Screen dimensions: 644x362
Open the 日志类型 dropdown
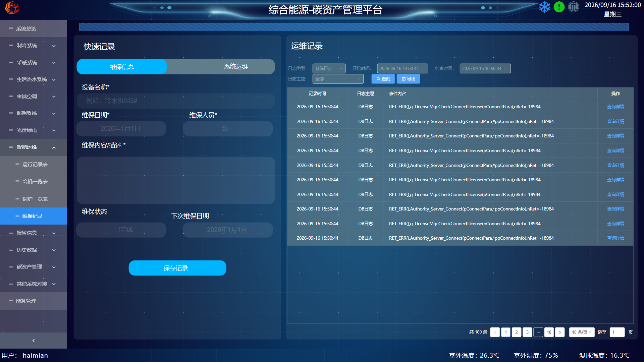coord(329,68)
